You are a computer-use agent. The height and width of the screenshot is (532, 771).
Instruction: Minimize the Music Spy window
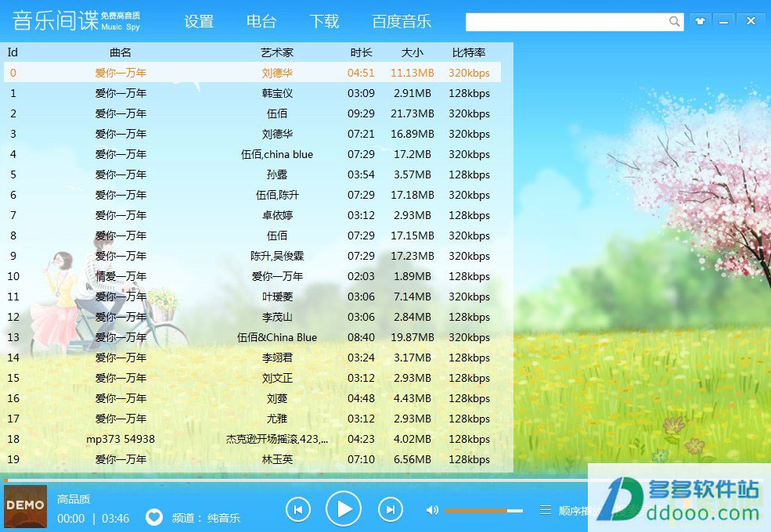click(x=723, y=21)
